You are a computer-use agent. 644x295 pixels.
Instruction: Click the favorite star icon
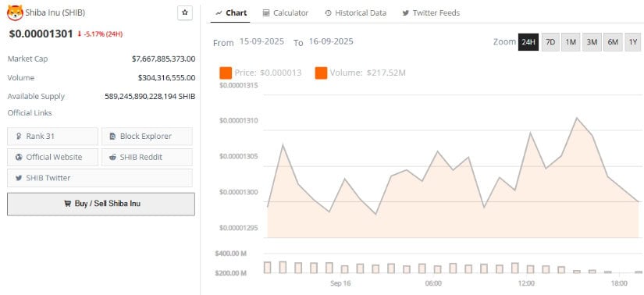(185, 12)
